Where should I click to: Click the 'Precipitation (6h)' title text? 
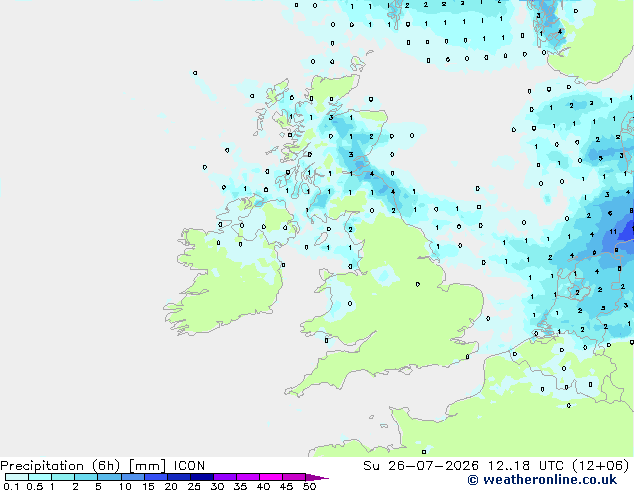click(60, 466)
